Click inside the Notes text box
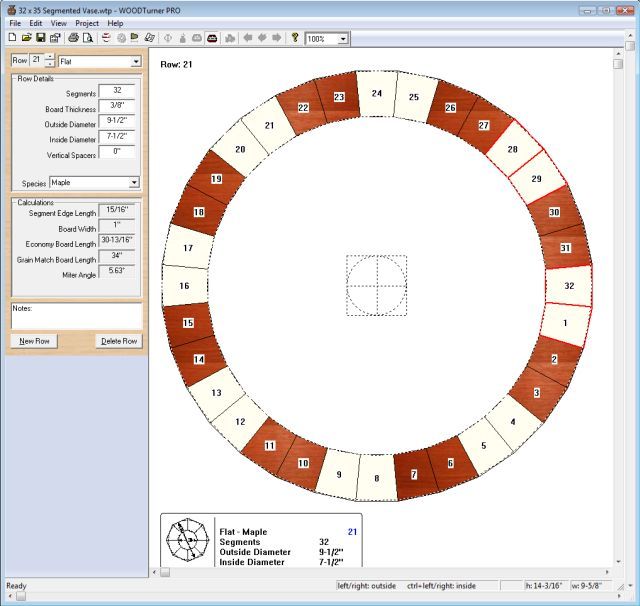 [x=75, y=318]
